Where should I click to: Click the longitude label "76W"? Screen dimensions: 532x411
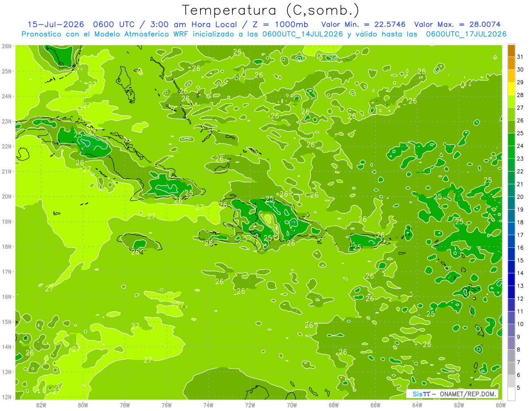(x=166, y=405)
